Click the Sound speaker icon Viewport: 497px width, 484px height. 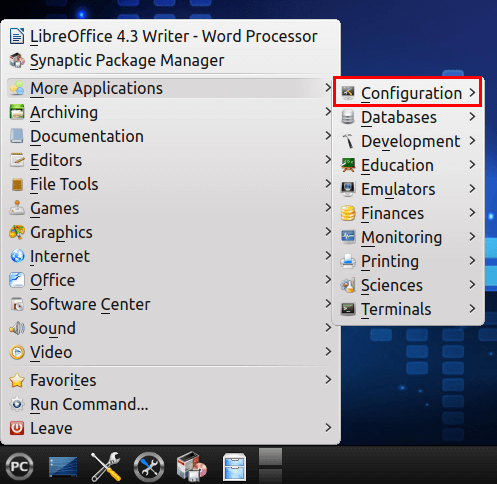pos(17,328)
